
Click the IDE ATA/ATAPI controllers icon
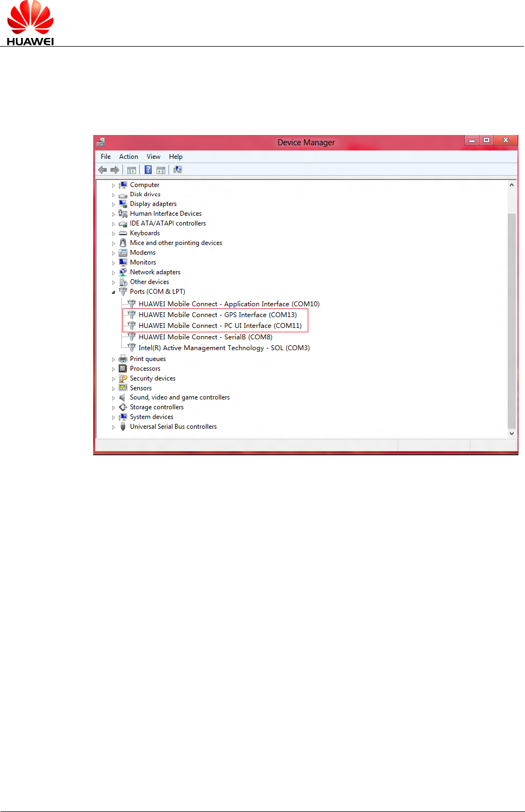pyautogui.click(x=123, y=223)
